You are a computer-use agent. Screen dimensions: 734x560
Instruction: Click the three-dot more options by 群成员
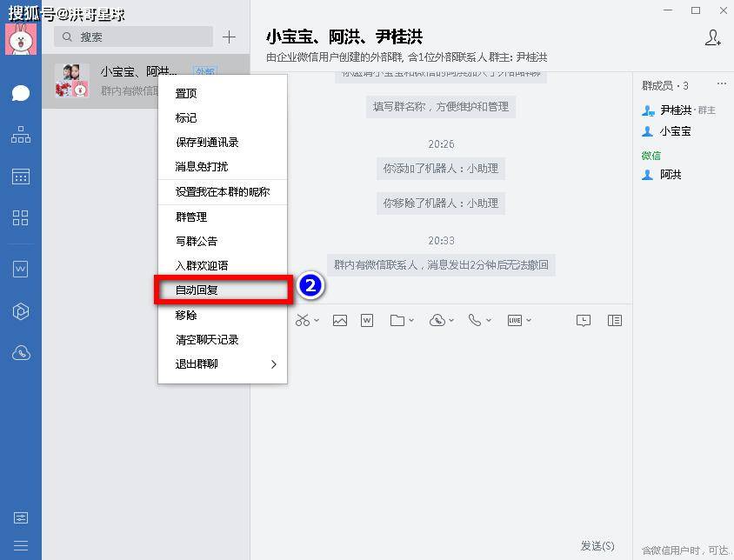pos(721,84)
